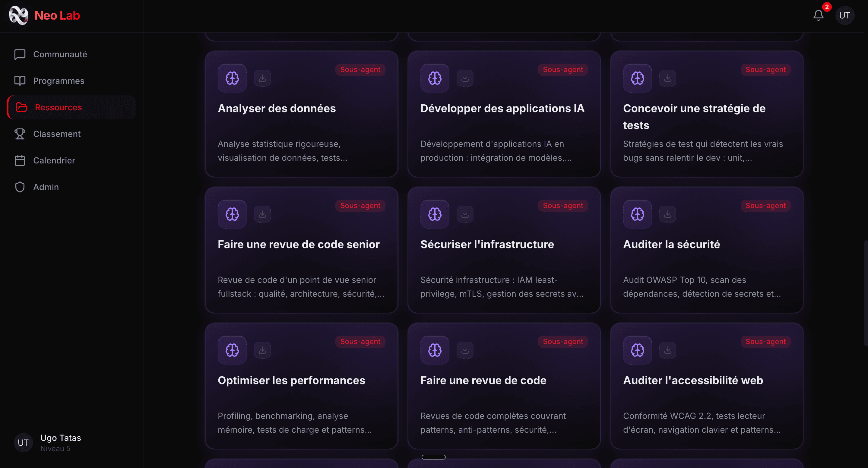
Task: Download the Auditer l'accessibilité web sous-agent
Action: point(667,350)
